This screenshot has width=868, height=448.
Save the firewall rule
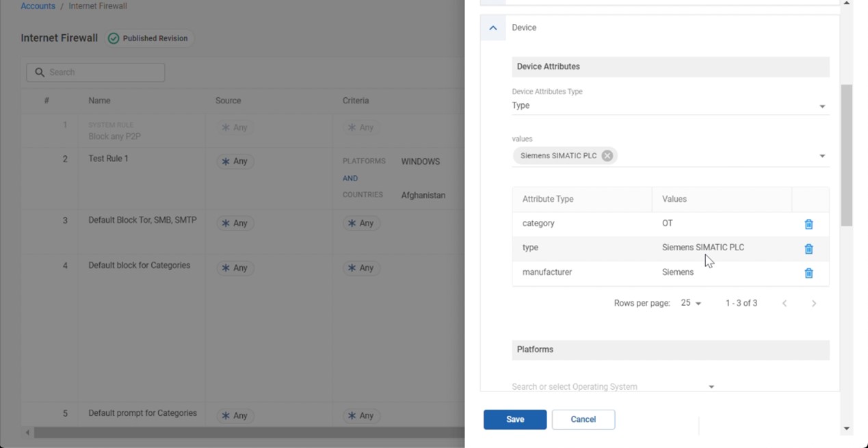tap(514, 419)
